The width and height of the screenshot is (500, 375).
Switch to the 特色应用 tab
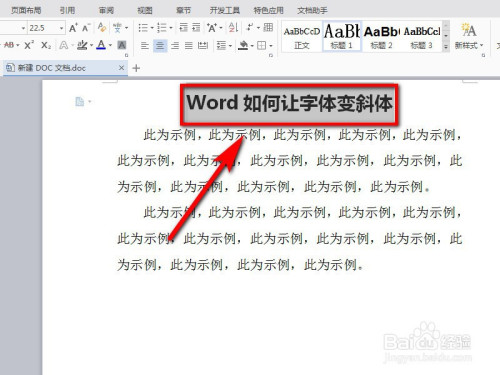point(269,11)
